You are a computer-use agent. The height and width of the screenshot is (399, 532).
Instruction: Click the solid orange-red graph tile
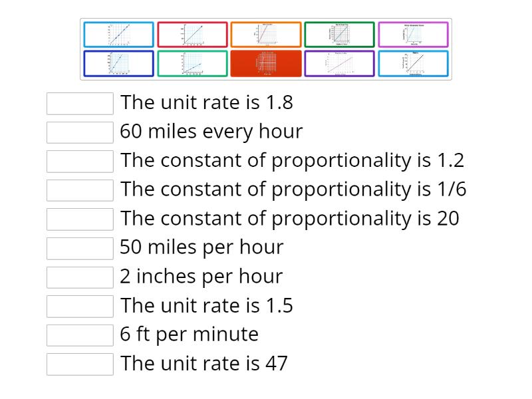pyautogui.click(x=266, y=64)
